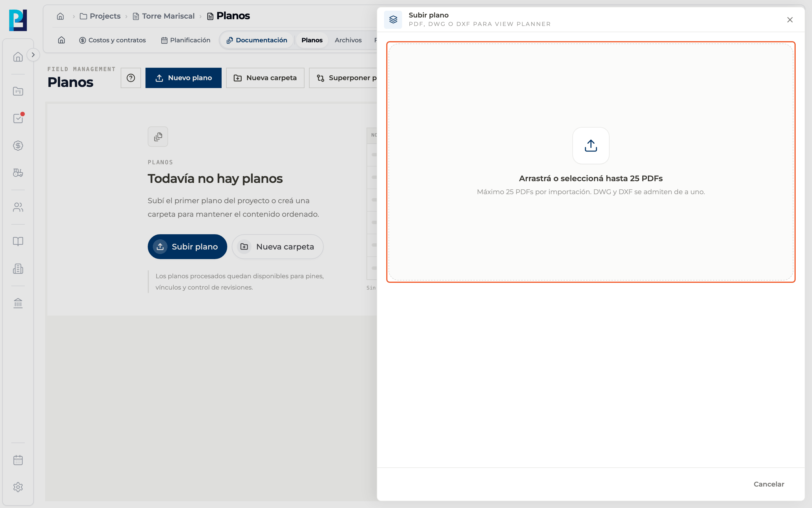
Task: Open the home icon in left sidebar
Action: click(18, 57)
